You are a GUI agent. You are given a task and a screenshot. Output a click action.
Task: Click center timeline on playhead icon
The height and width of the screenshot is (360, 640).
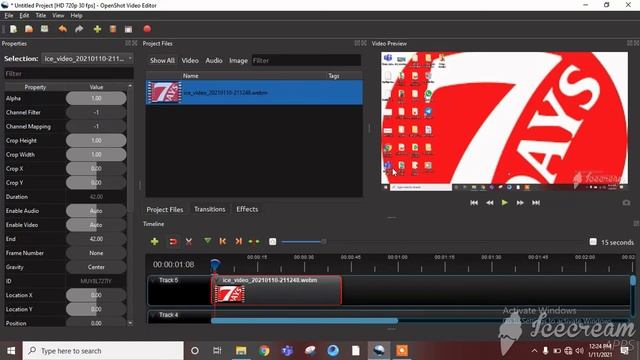[x=254, y=242]
